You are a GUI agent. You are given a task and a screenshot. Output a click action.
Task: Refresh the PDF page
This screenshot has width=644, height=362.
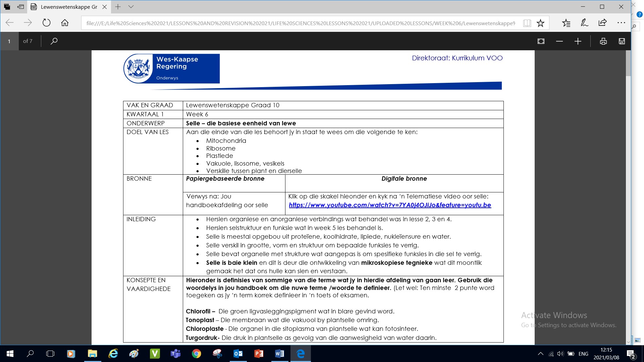click(46, 23)
